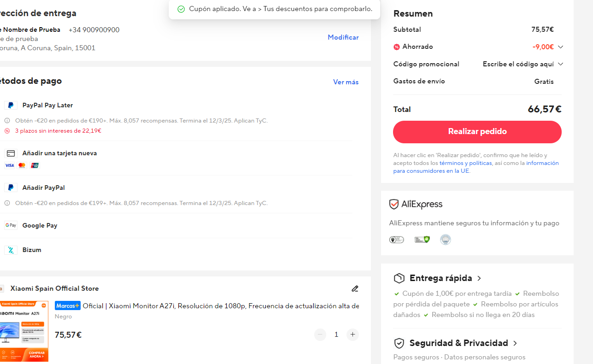Open términos y políticas link
The width and height of the screenshot is (593, 364).
pyautogui.click(x=465, y=163)
